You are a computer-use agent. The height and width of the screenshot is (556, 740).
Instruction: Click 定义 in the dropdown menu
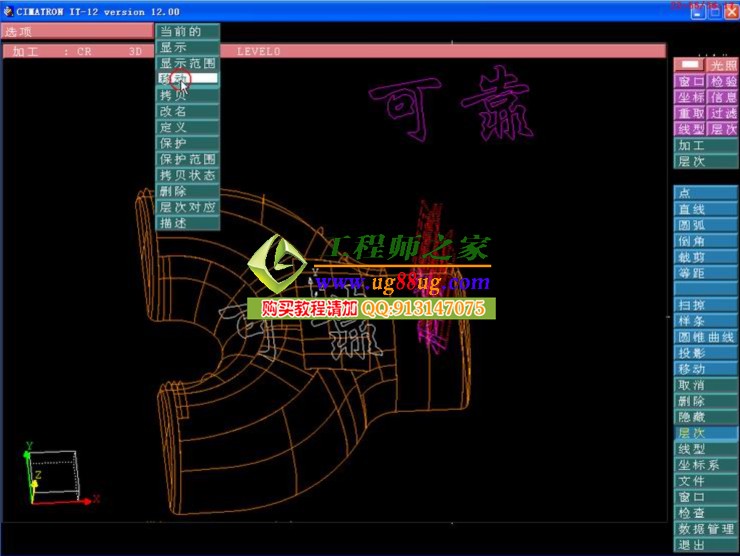point(187,127)
